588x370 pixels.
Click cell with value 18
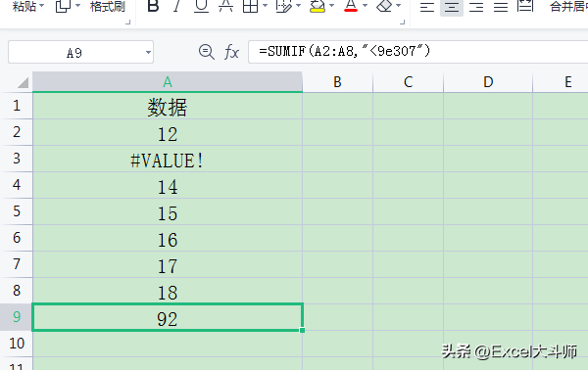point(168,291)
